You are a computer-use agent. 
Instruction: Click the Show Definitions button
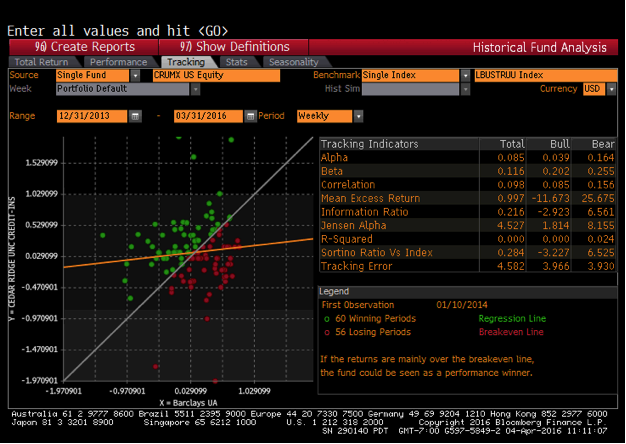tap(235, 47)
